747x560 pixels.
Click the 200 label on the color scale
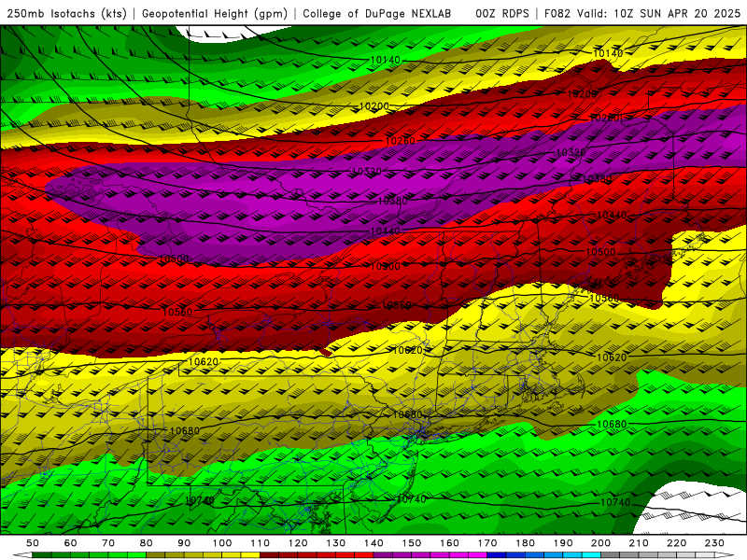[x=600, y=543]
